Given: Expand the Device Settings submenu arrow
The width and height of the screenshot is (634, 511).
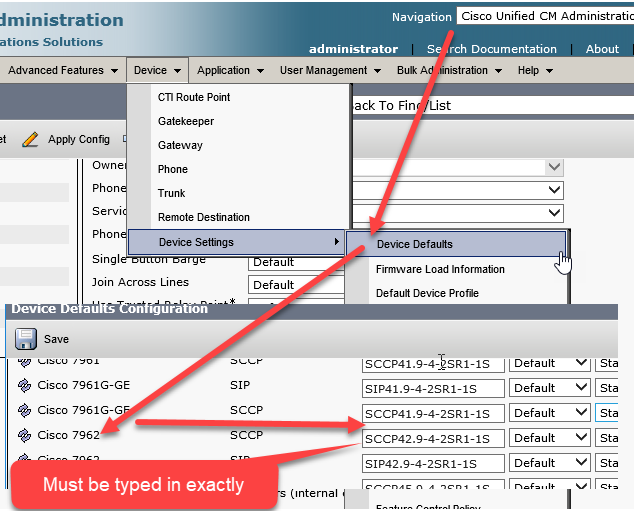Looking at the screenshot, I should [336, 242].
